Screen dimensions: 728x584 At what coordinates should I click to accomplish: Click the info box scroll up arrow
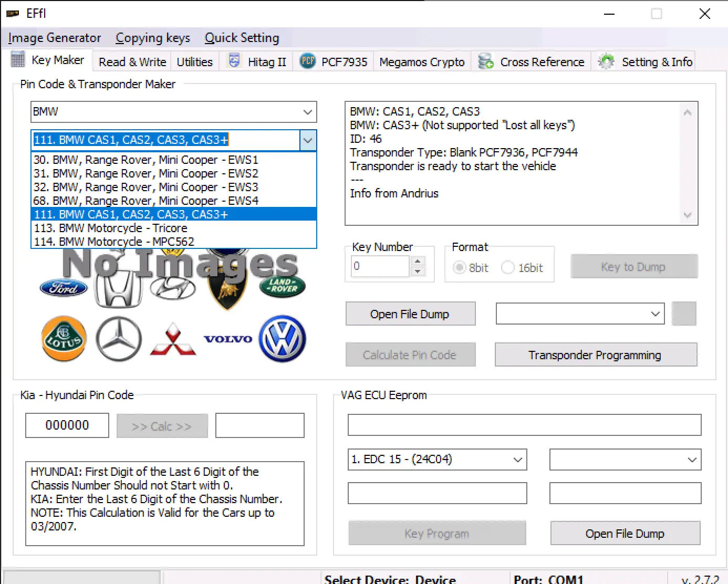pyautogui.click(x=688, y=112)
